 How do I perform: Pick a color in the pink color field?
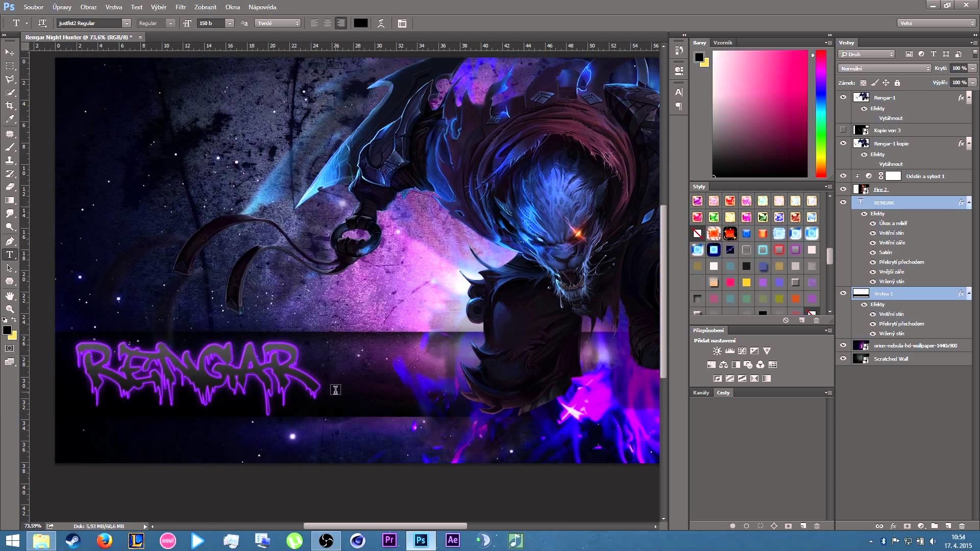[x=760, y=114]
